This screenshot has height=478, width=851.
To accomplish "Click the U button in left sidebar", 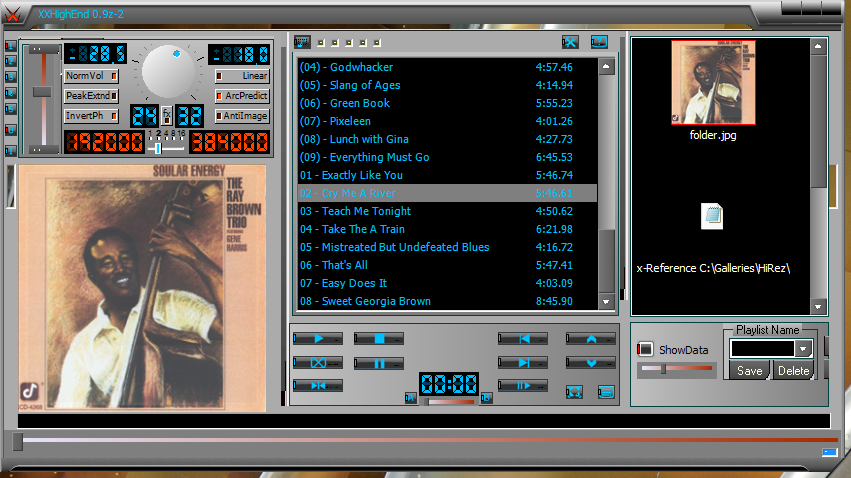I will pos(10,130).
